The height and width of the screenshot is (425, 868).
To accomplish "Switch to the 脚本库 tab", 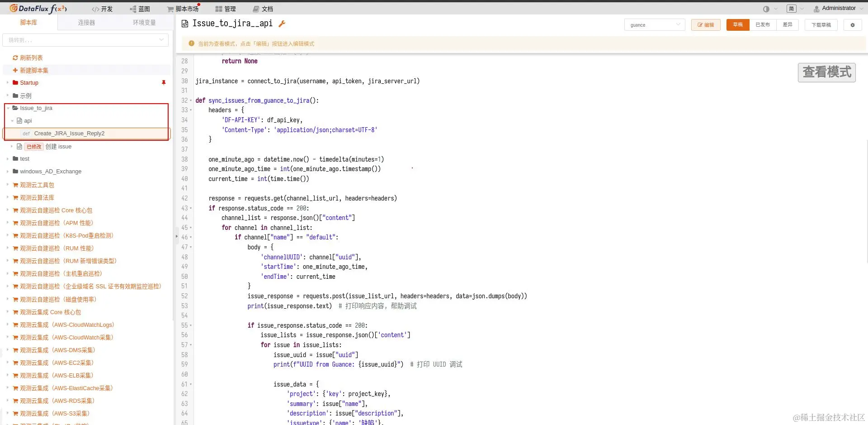I will (x=28, y=23).
